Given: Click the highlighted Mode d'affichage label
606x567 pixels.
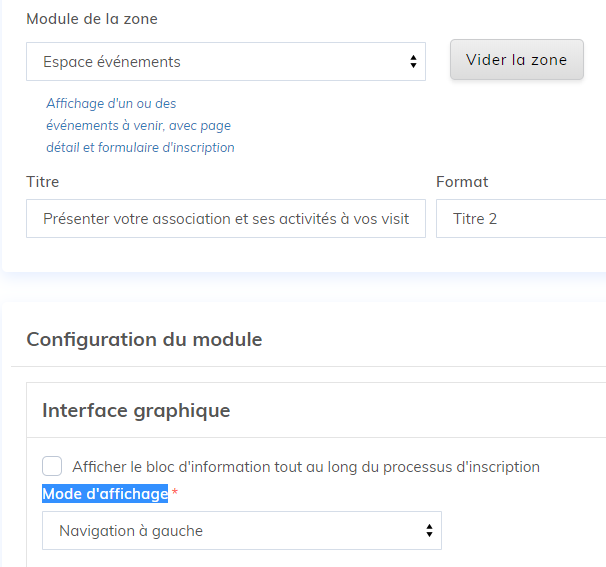Looking at the screenshot, I should click(x=105, y=493).
